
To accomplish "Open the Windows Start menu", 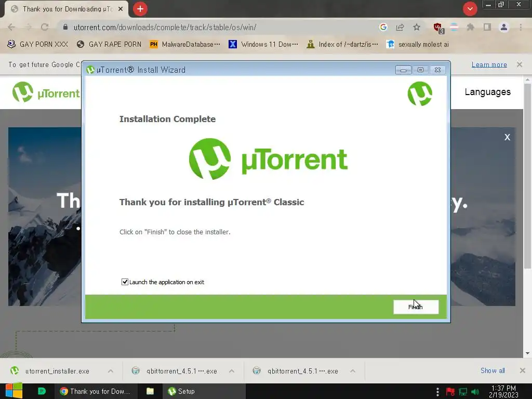I will pos(14,391).
